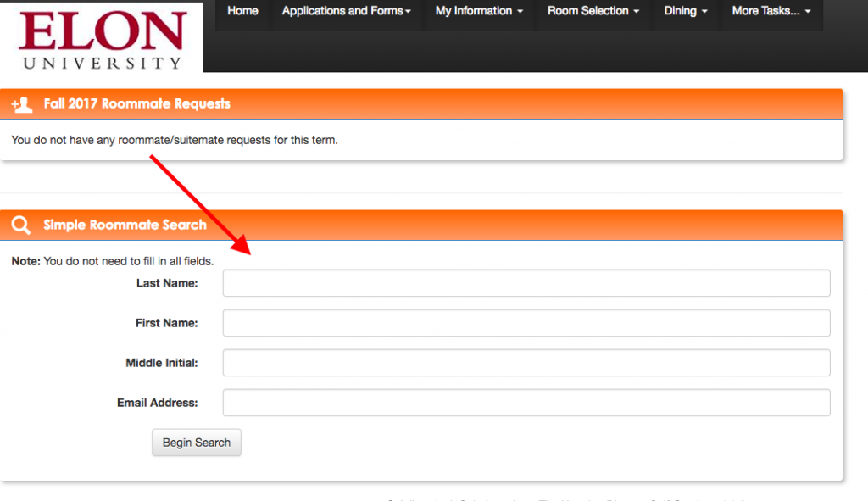868x501 pixels.
Task: Click the Simple Roommate Search heading
Action: [125, 225]
